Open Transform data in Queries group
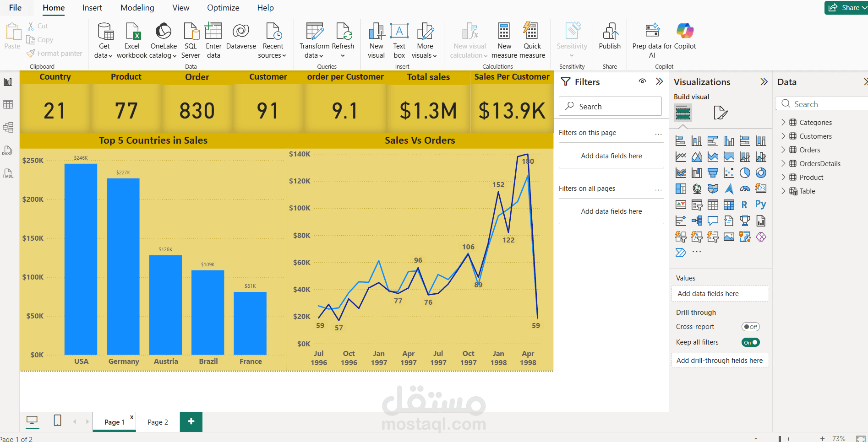 [314, 41]
